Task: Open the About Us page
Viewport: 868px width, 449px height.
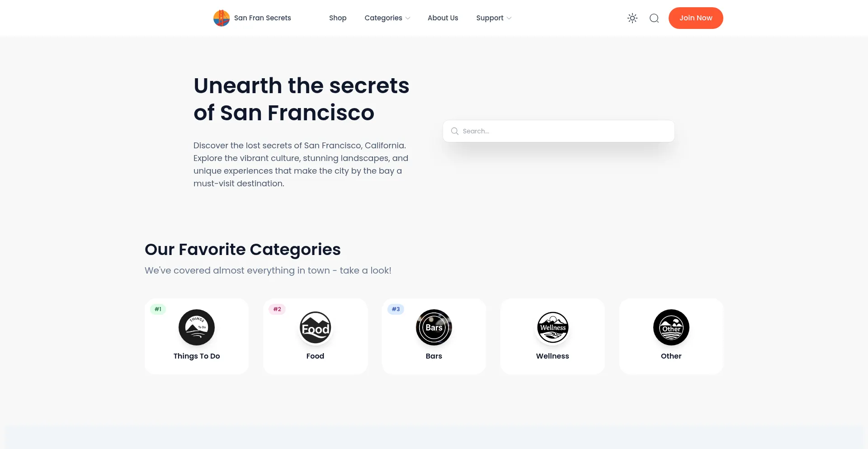Action: pos(443,18)
